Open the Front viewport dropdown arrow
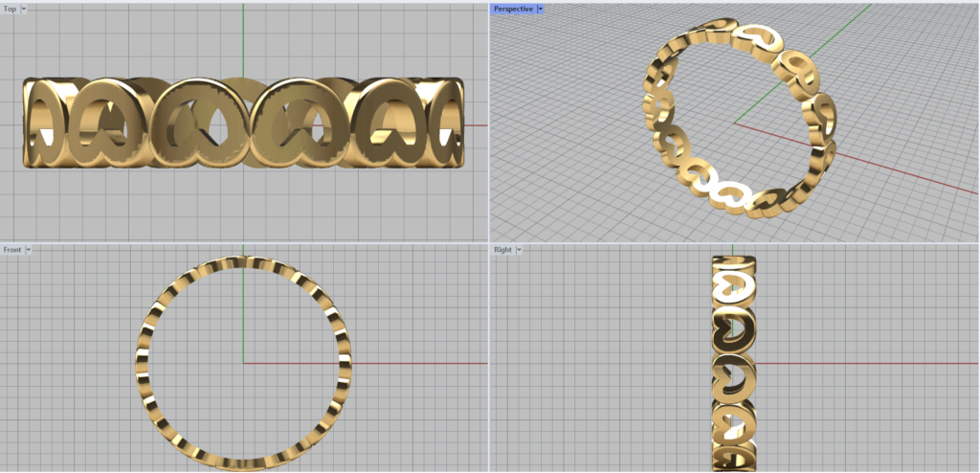The width and height of the screenshot is (980, 473). (28, 250)
